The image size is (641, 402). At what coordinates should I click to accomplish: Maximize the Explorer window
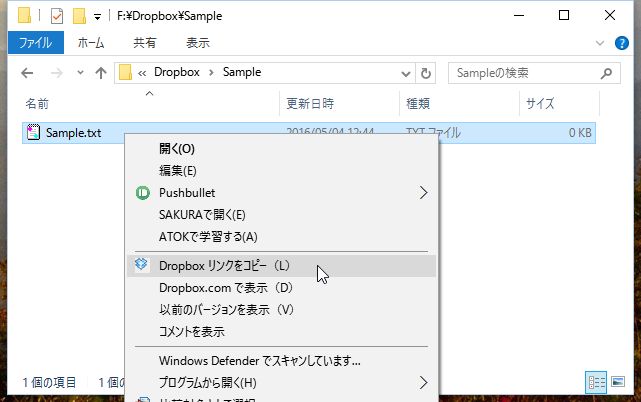pyautogui.click(x=564, y=16)
